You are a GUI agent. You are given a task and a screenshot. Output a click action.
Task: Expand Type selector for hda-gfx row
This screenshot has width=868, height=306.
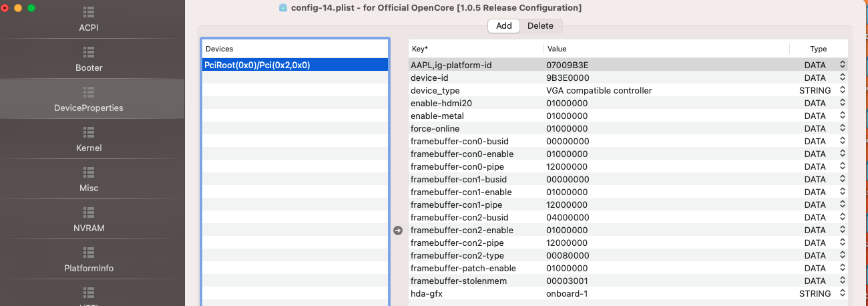coord(843,293)
